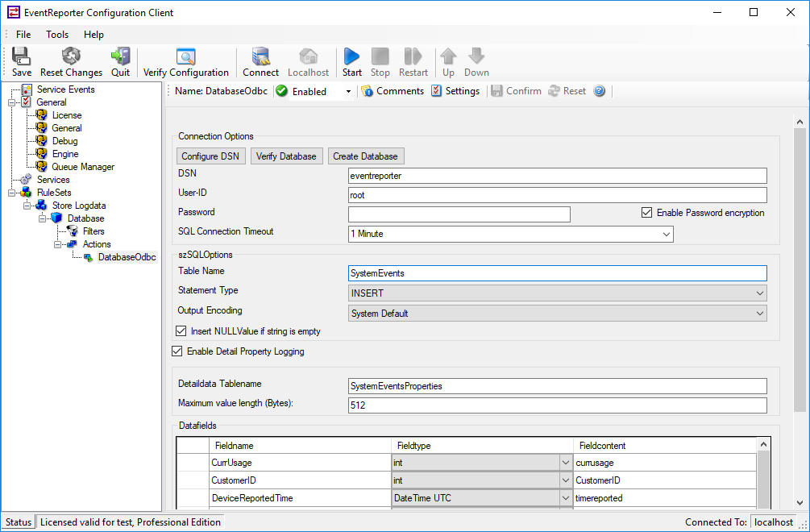Collapse the Actions tree node
The height and width of the screenshot is (532, 810).
tap(58, 244)
